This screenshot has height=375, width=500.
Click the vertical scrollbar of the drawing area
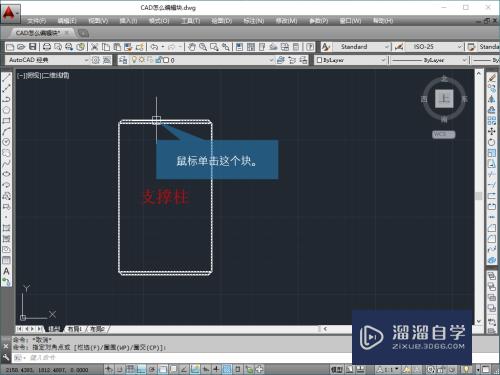(479, 197)
